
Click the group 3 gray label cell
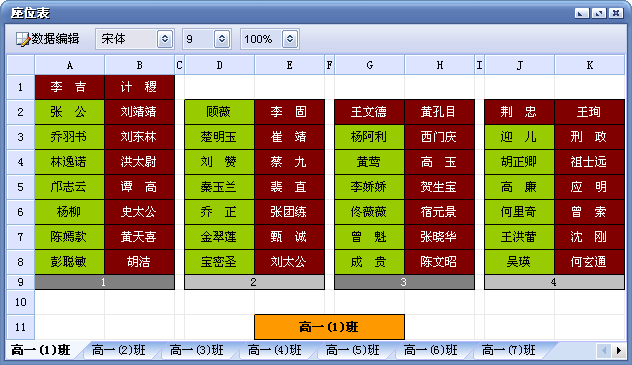click(404, 282)
